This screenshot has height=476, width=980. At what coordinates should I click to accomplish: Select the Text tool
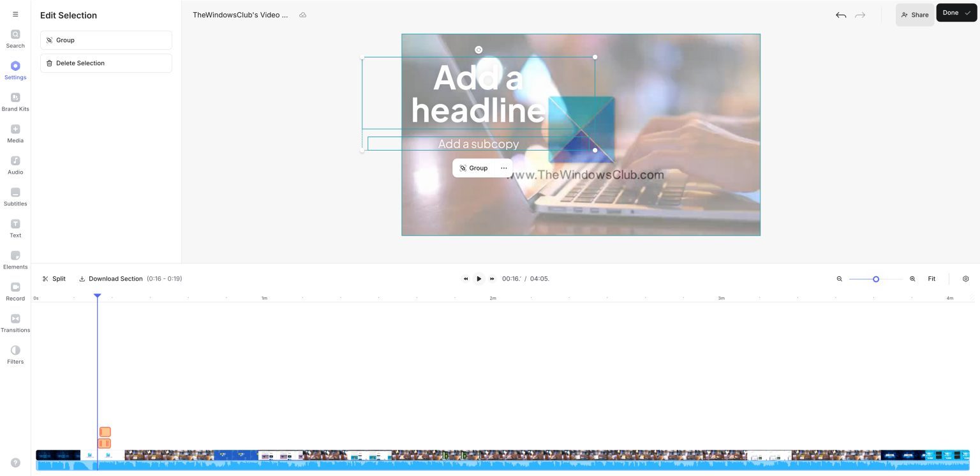(15, 228)
